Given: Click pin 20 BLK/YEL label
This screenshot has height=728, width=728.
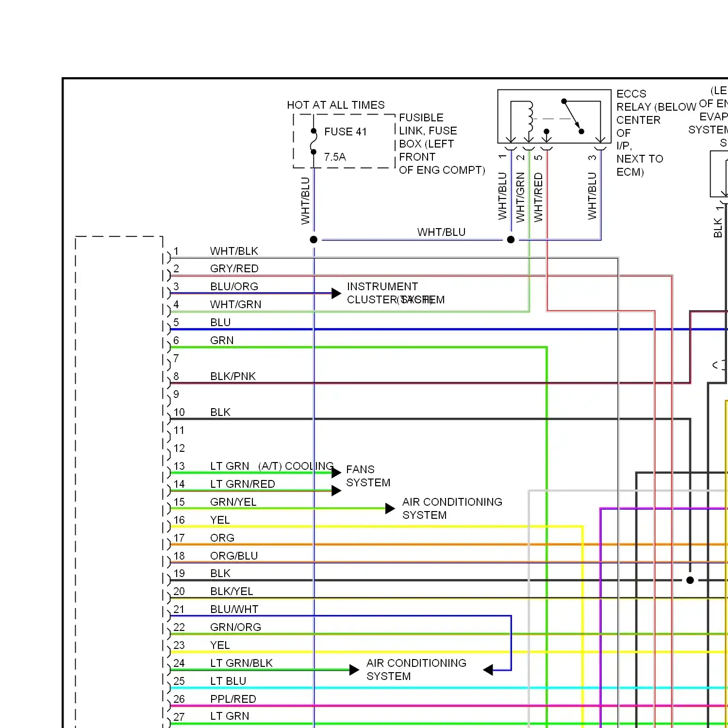Looking at the screenshot, I should tap(232, 591).
